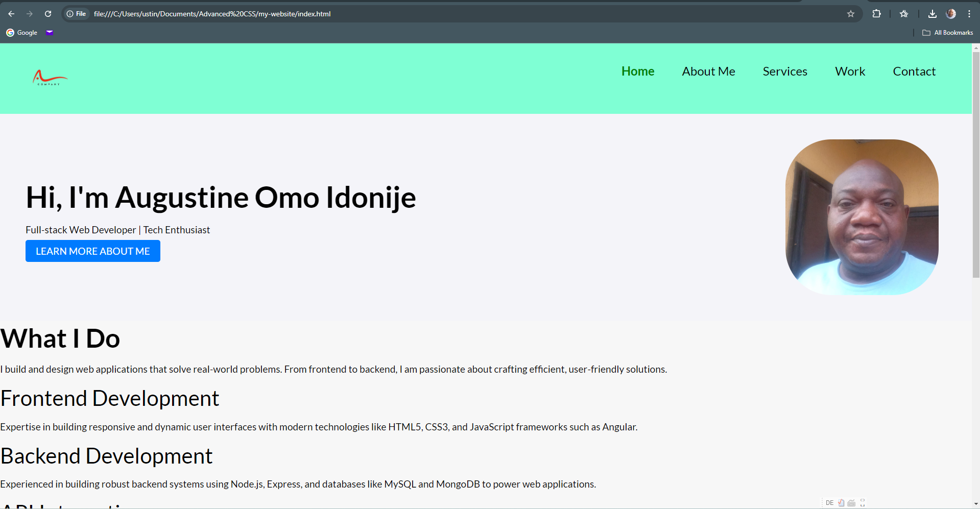Open the browser profile avatar
This screenshot has height=509, width=980.
[x=951, y=14]
